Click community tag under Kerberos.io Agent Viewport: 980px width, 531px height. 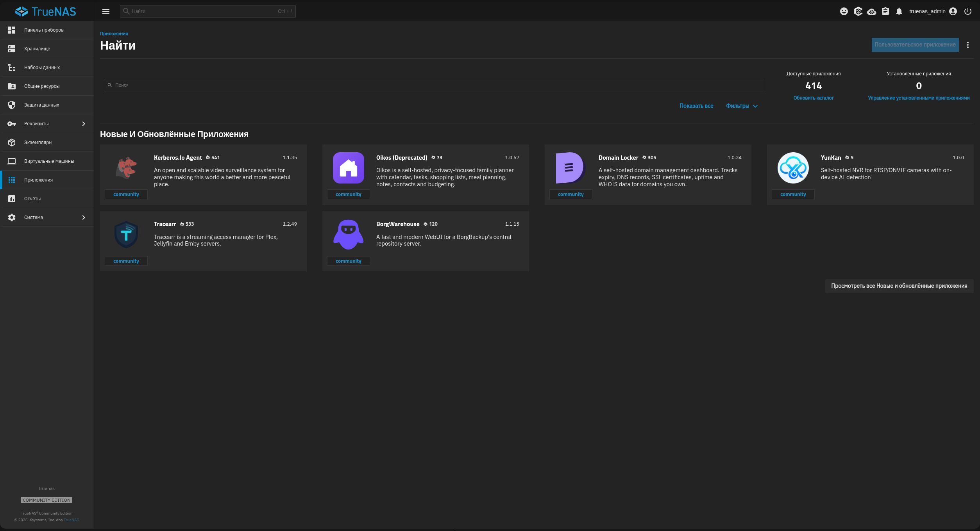[x=126, y=194]
